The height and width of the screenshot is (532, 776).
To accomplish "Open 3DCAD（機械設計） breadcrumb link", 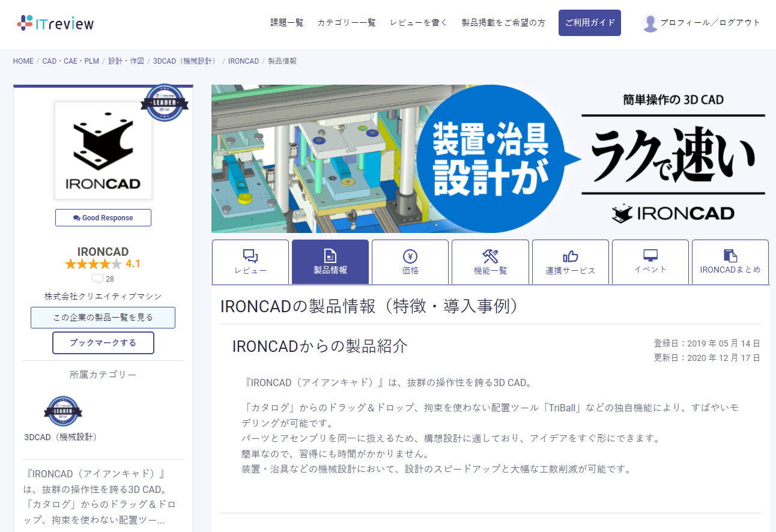I will [x=186, y=61].
